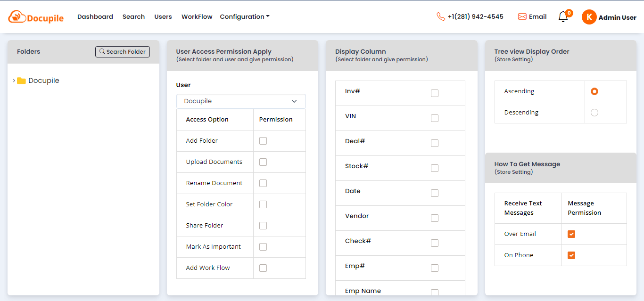The image size is (644, 301).
Task: Open the notification bell icon
Action: tap(563, 17)
